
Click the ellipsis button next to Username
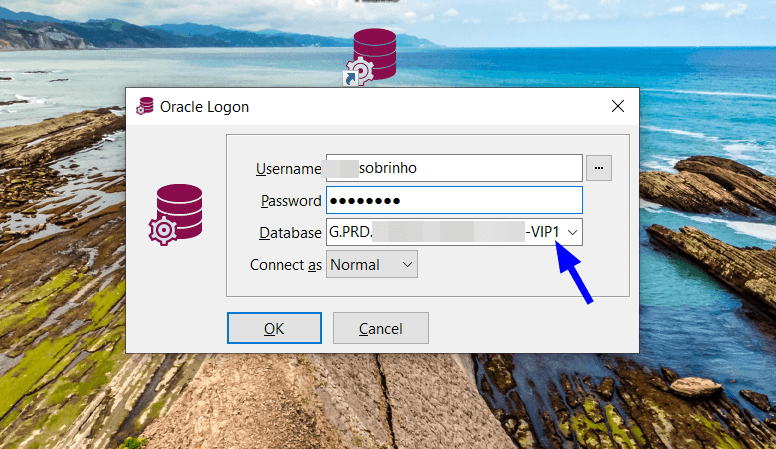point(598,168)
